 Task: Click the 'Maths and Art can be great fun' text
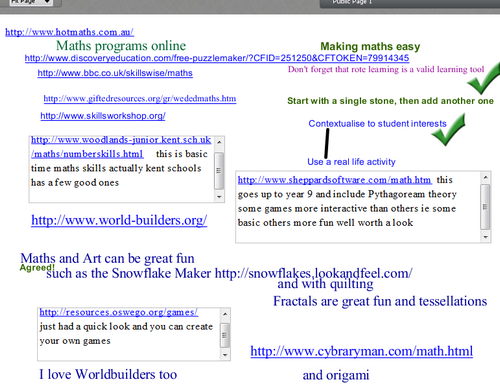pos(107,258)
